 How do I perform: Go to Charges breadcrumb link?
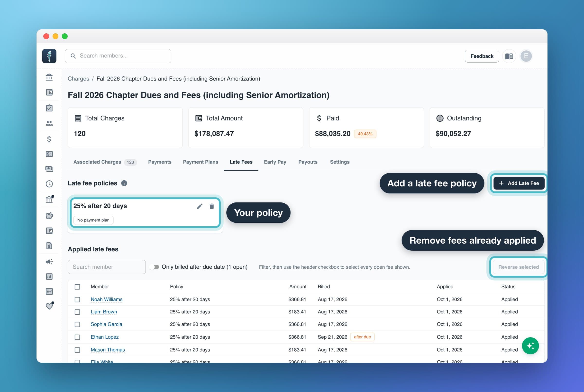(x=78, y=79)
